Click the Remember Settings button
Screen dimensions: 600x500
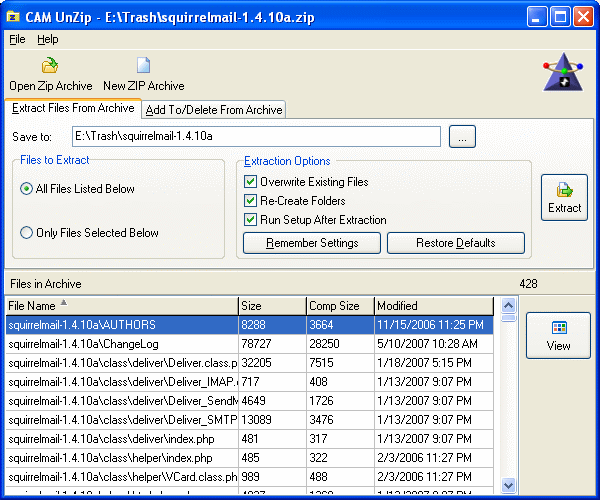click(x=312, y=243)
